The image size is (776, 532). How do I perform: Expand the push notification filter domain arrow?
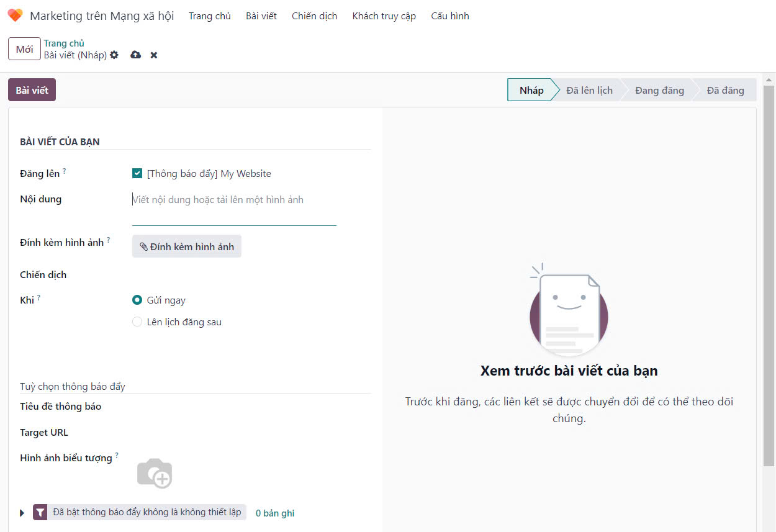tap(22, 513)
